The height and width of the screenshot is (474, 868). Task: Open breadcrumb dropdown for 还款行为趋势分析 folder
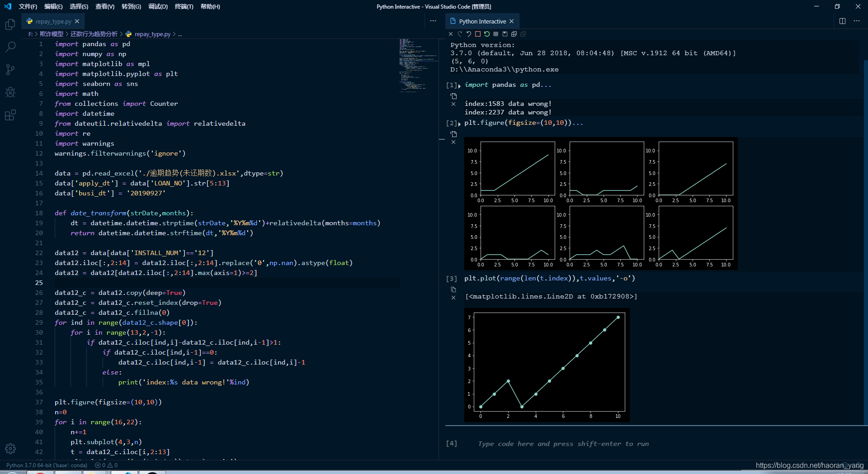coord(94,34)
